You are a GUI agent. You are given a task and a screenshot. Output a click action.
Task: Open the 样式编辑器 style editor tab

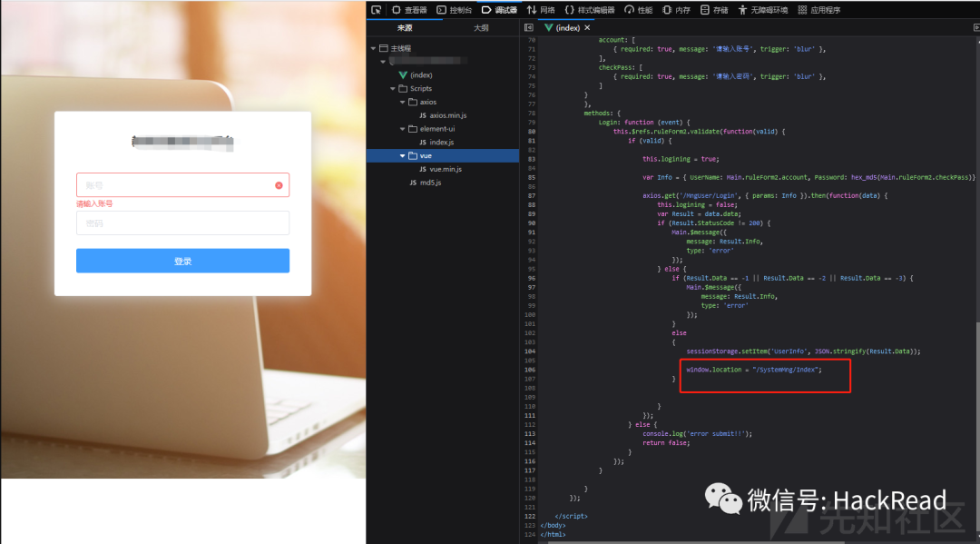[x=590, y=9]
